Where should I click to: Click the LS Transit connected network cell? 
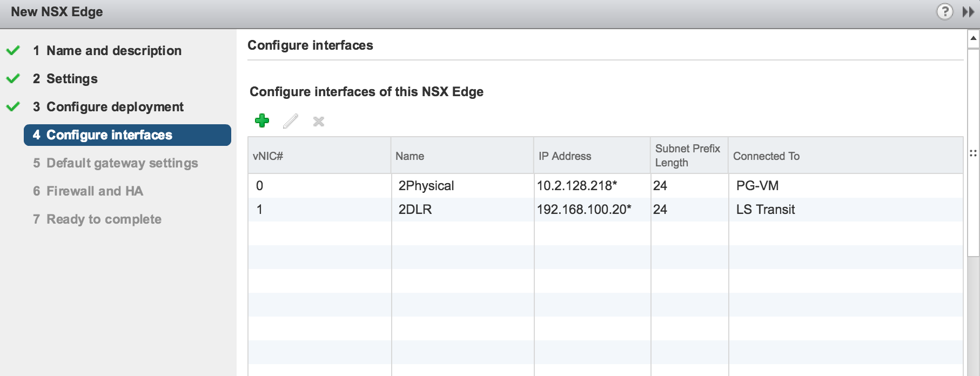point(766,210)
